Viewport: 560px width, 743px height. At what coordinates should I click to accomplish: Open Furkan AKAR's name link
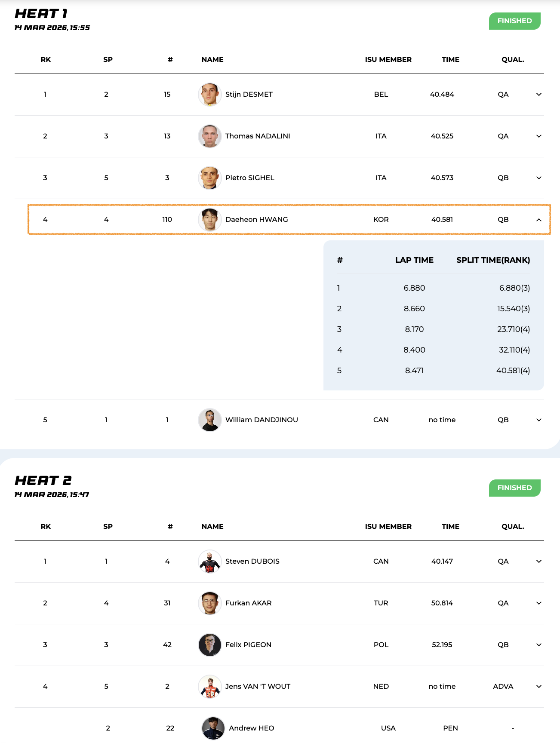[248, 603]
